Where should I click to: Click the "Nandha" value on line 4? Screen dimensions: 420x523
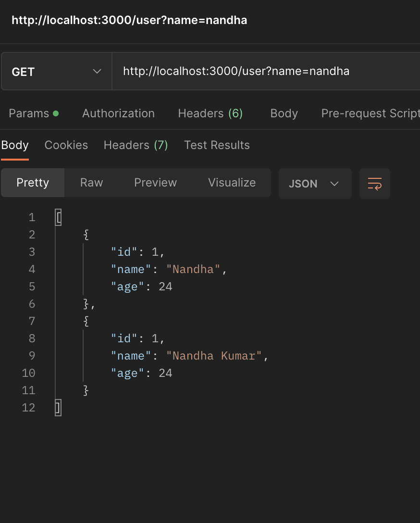(193, 269)
